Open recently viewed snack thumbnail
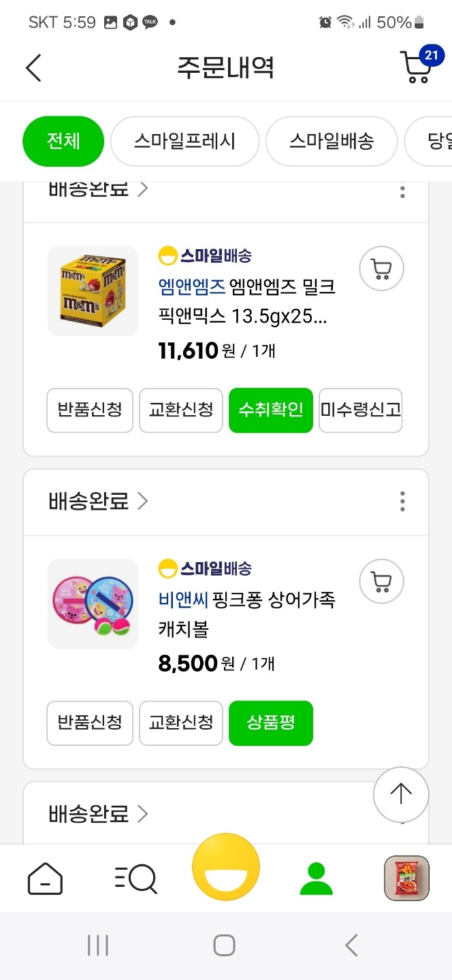The width and height of the screenshot is (452, 980). [406, 878]
